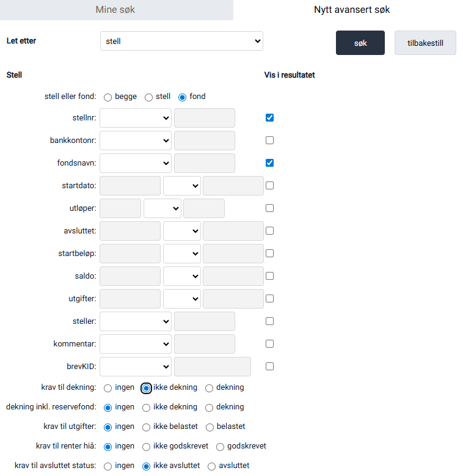Select begge for stell eller fond
Image resolution: width=463 pixels, height=476 pixels.
tap(108, 97)
